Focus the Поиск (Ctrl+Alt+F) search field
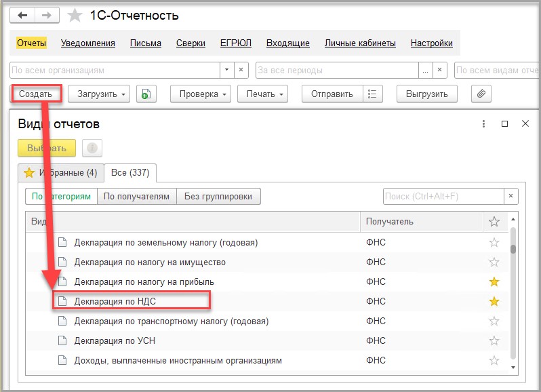 click(443, 196)
